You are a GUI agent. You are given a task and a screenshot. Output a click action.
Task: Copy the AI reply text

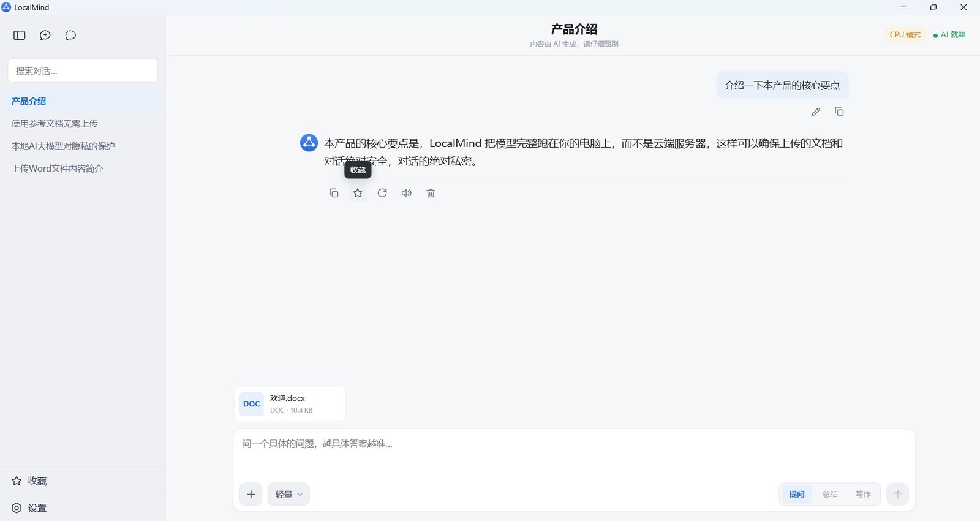[334, 193]
